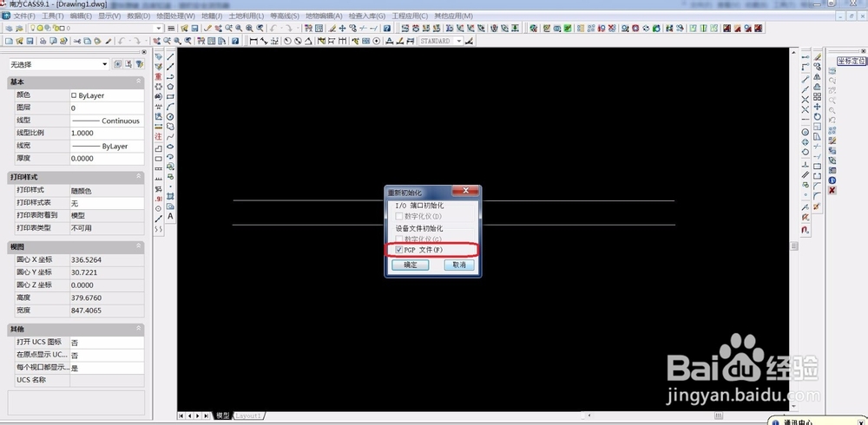Uncheck the PGP 文件(F) checkbox

(x=399, y=250)
